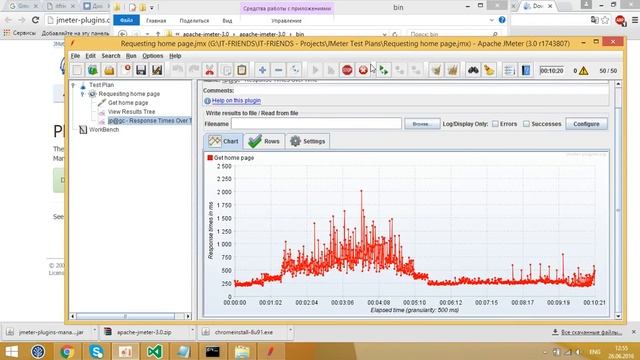Open jmeter-plugins-manager jar download dropdown arrow
This screenshot has width=640, height=360.
point(94,329)
